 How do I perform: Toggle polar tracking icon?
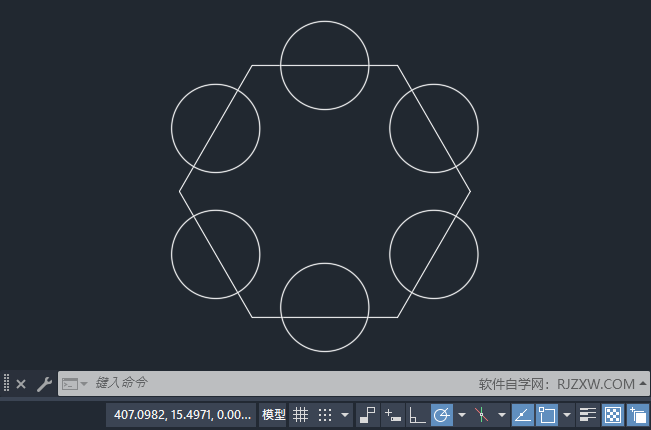[x=442, y=415]
